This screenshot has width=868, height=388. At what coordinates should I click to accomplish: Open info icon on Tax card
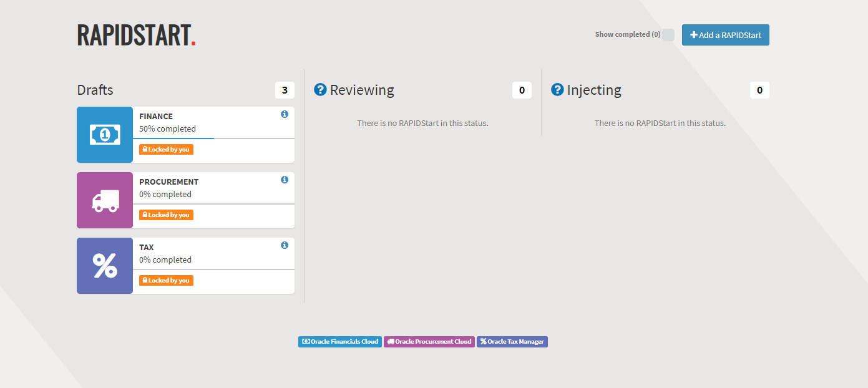click(x=285, y=245)
